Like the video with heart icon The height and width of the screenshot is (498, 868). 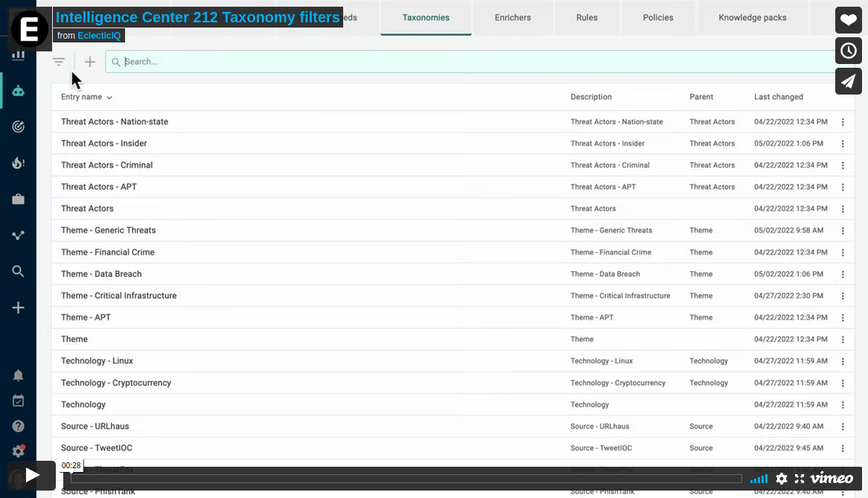(x=849, y=20)
